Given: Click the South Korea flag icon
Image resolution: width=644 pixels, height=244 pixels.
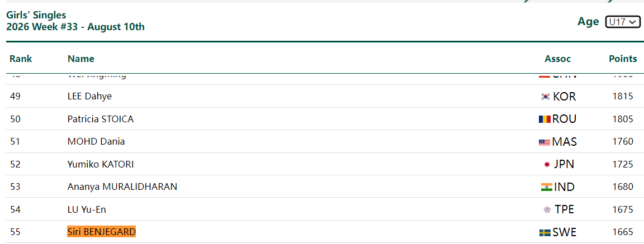Looking at the screenshot, I should (546, 97).
